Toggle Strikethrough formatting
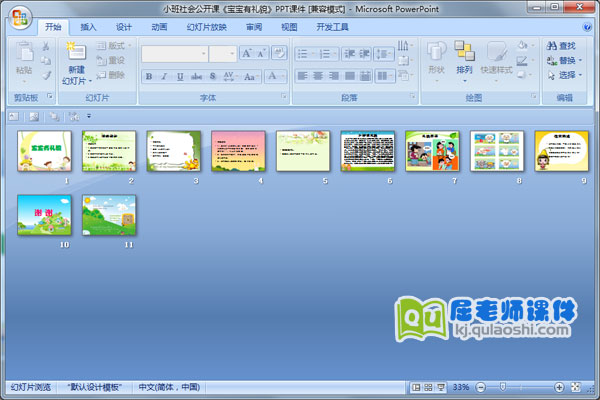The image size is (600, 400). (x=196, y=77)
